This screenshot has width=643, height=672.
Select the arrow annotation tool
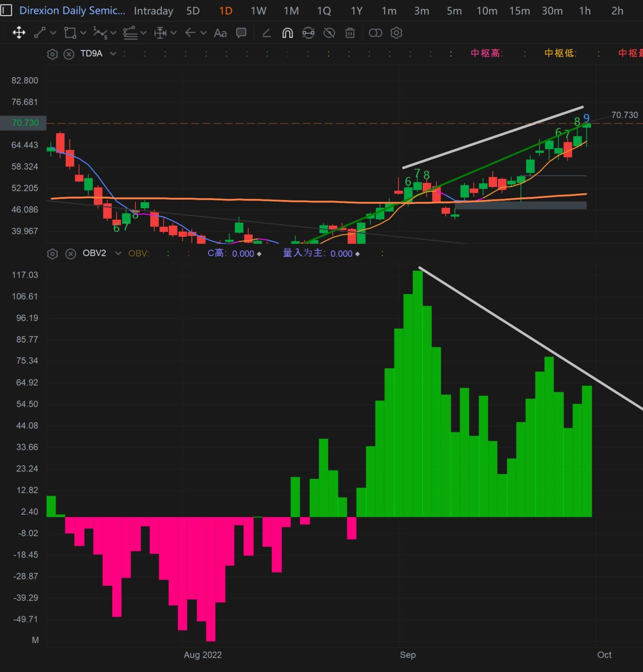[190, 33]
